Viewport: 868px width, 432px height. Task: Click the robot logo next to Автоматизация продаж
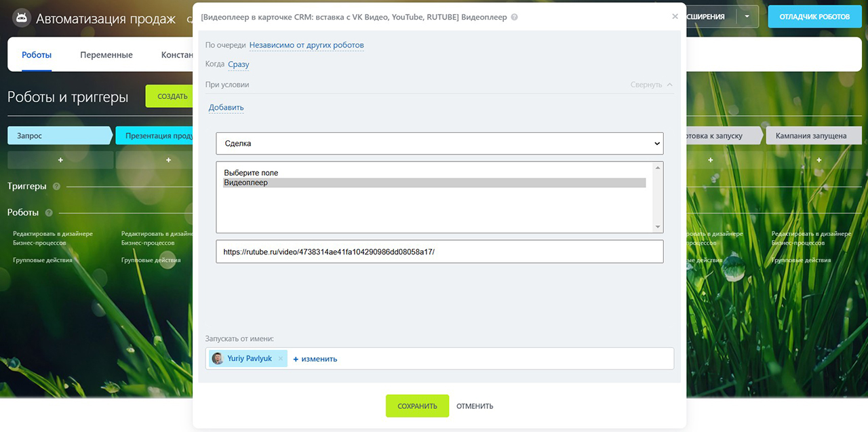point(21,18)
